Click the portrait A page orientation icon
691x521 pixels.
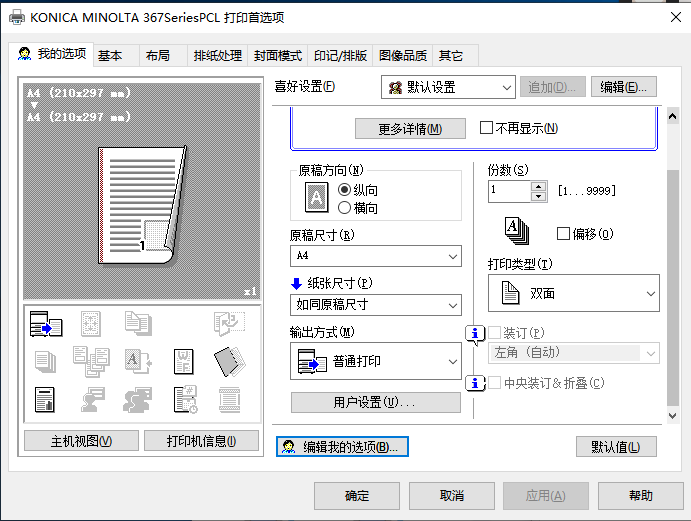click(x=316, y=197)
